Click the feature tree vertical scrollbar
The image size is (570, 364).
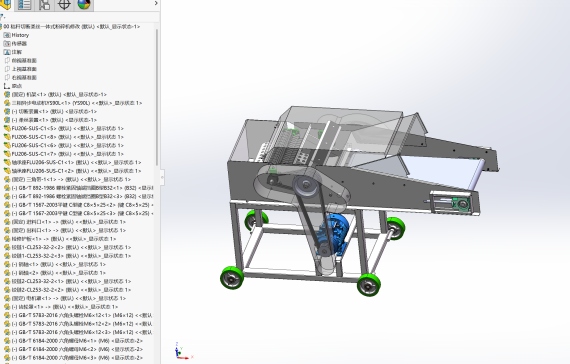point(157,97)
